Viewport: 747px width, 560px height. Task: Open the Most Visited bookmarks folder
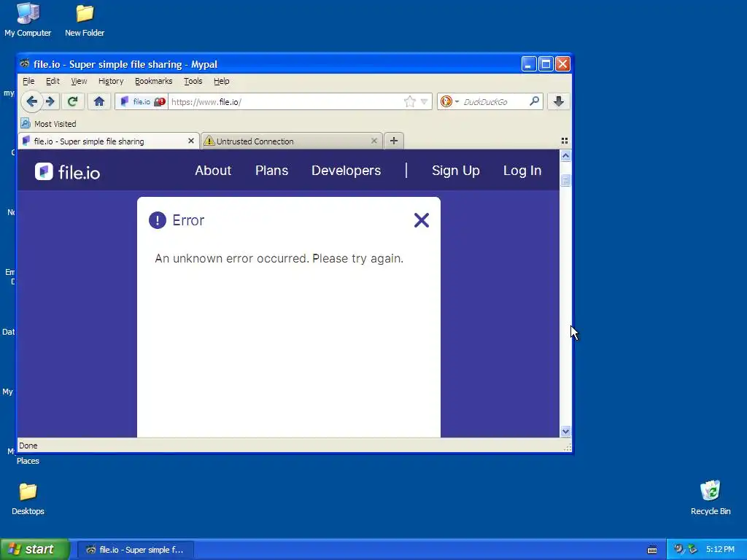coord(49,124)
